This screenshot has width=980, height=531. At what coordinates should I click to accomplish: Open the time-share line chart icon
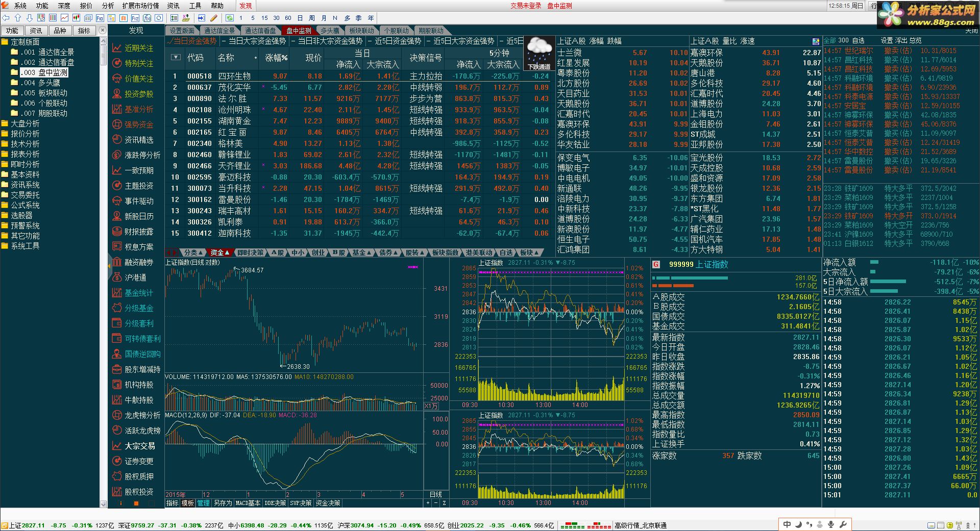[65, 18]
